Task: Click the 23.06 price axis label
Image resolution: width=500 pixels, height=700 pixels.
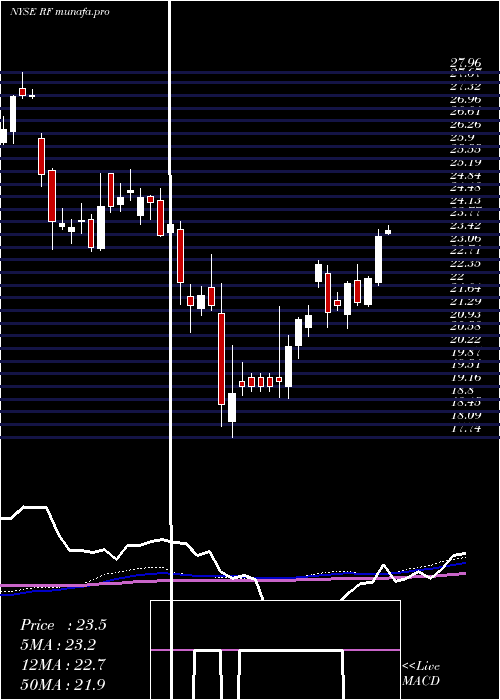Action: click(x=465, y=238)
